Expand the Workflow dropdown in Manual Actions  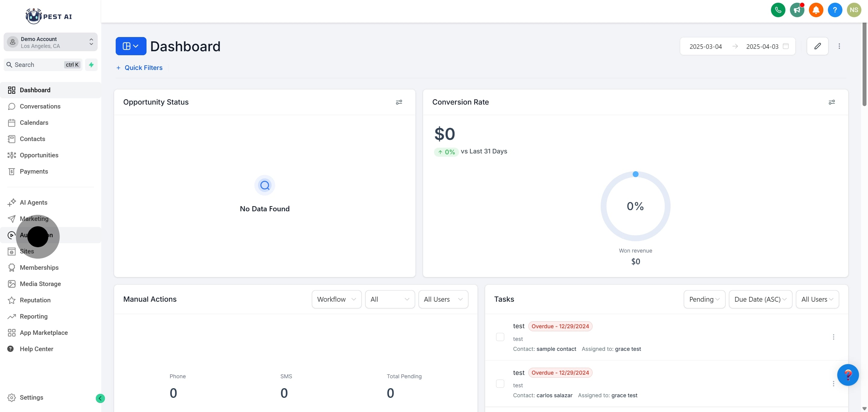[336, 299]
